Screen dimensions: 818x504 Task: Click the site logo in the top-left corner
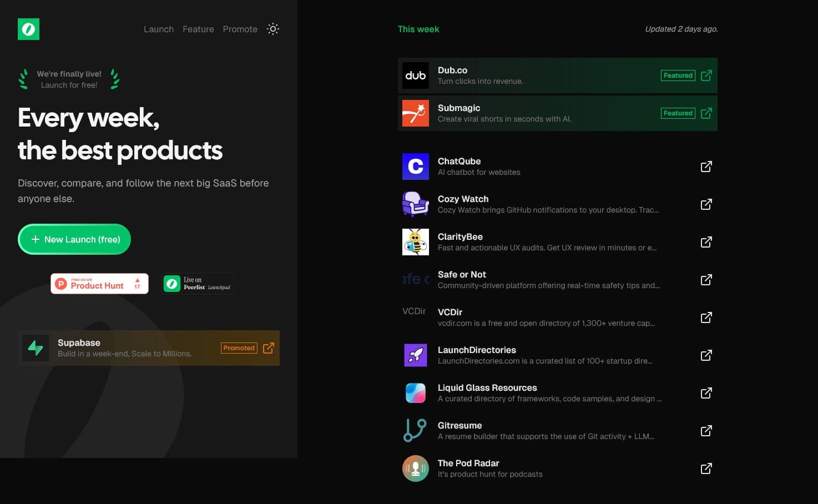[x=28, y=29]
